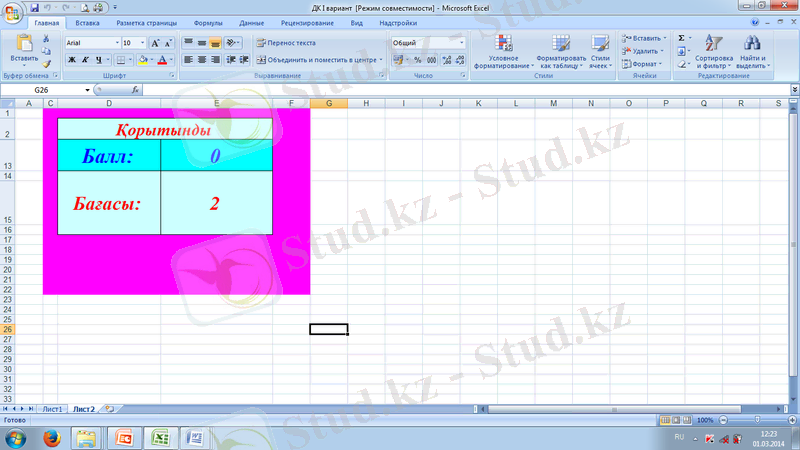Click the insert function fx icon
800x450 pixels.
136,90
